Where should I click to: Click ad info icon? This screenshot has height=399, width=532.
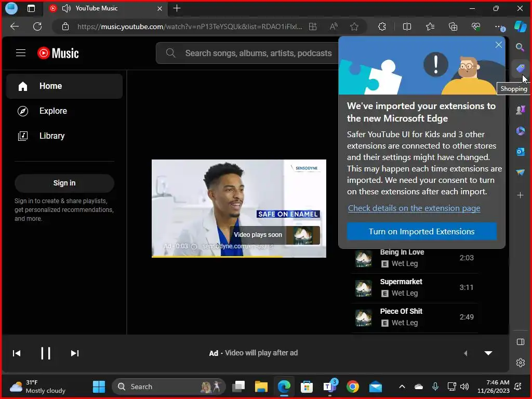(194, 247)
